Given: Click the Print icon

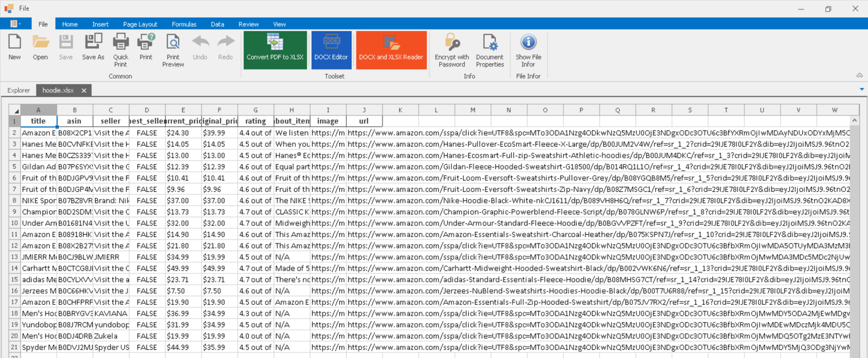Looking at the screenshot, I should [x=146, y=47].
